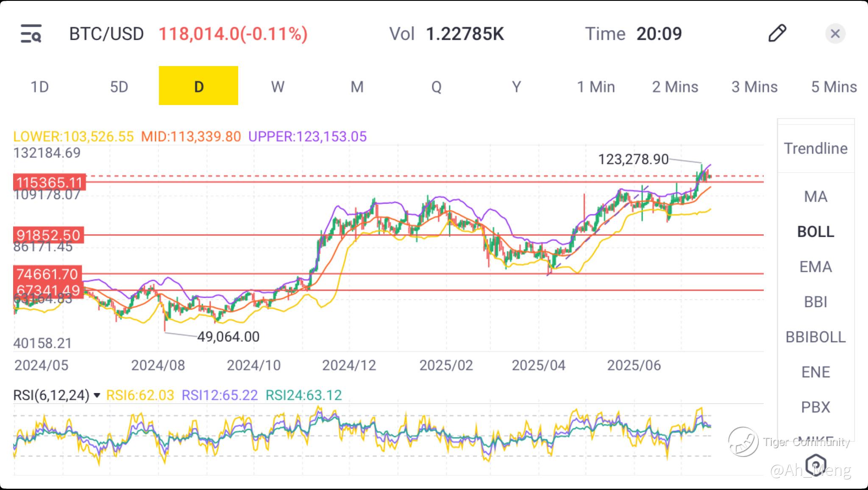Click the 115365.11 price line label
The image size is (868, 490).
(49, 183)
